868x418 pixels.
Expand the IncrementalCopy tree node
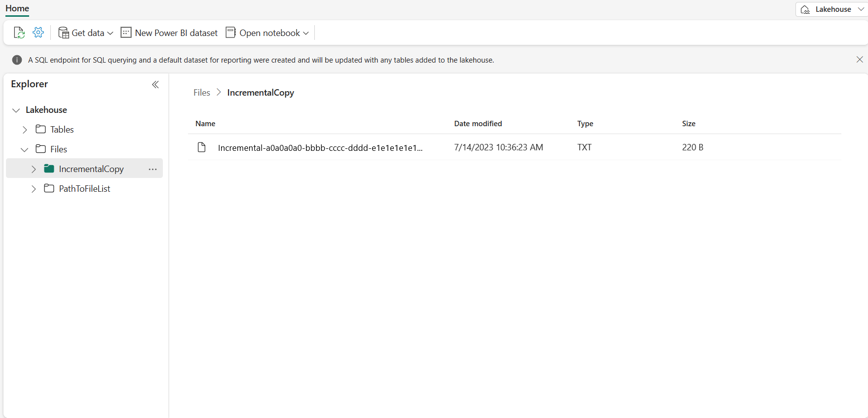click(33, 169)
